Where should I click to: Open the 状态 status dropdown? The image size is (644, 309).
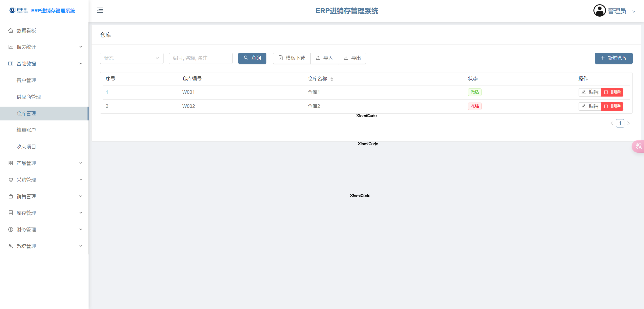131,58
